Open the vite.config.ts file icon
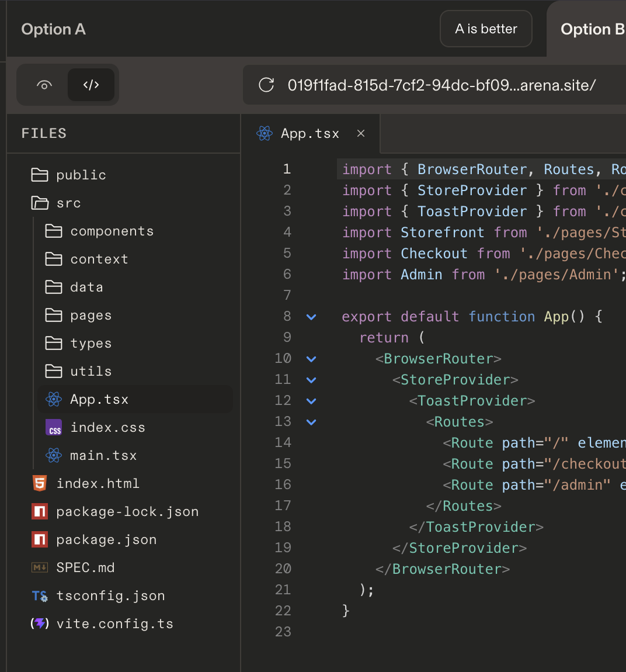 tap(40, 623)
